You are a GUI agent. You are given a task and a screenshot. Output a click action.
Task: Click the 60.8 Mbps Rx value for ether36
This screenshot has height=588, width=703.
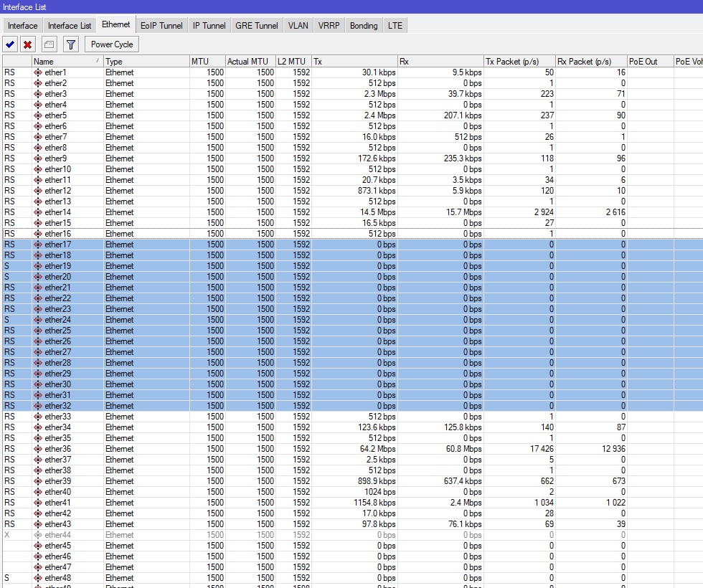pyautogui.click(x=463, y=449)
